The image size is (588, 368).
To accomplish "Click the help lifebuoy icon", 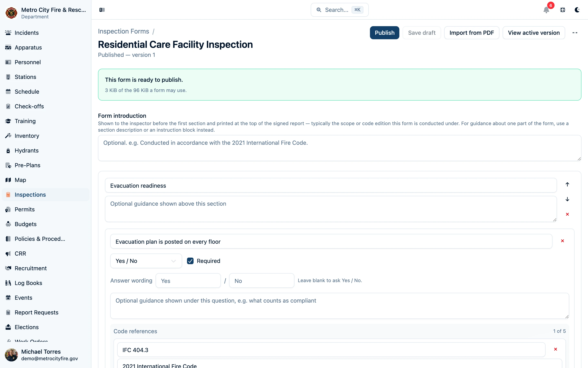I will tap(562, 10).
